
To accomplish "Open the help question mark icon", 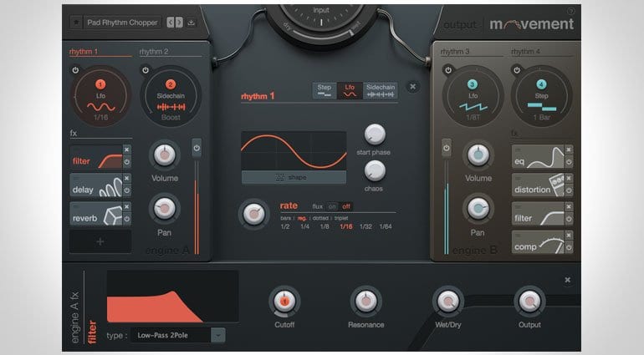I will 570,12.
